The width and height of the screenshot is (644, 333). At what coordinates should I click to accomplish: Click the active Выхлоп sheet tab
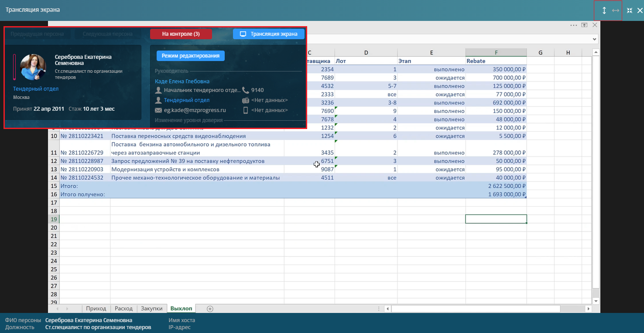click(181, 309)
